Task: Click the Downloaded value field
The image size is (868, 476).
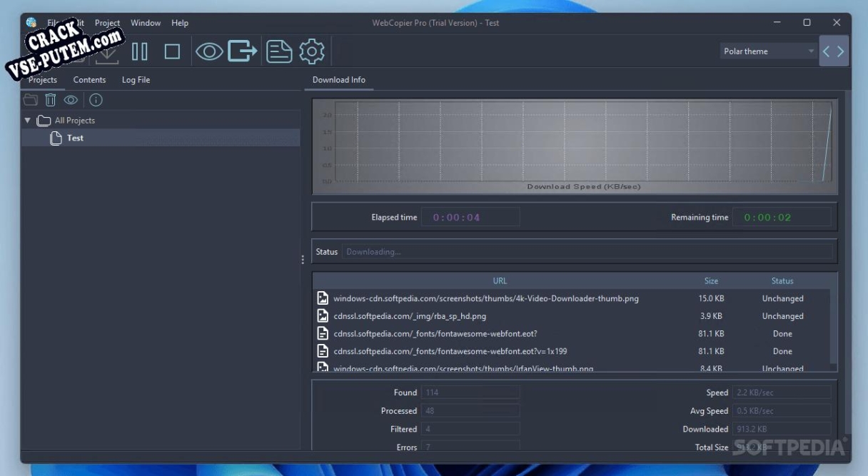Action: tap(781, 429)
